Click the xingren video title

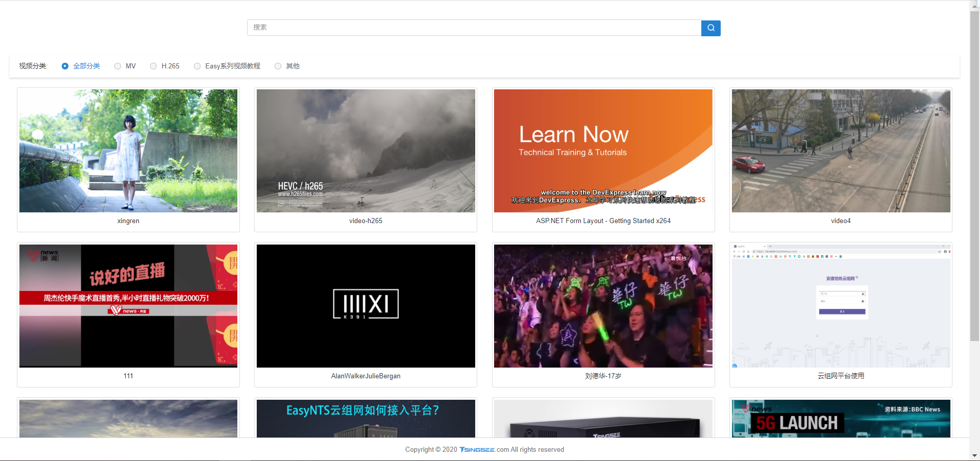[128, 221]
